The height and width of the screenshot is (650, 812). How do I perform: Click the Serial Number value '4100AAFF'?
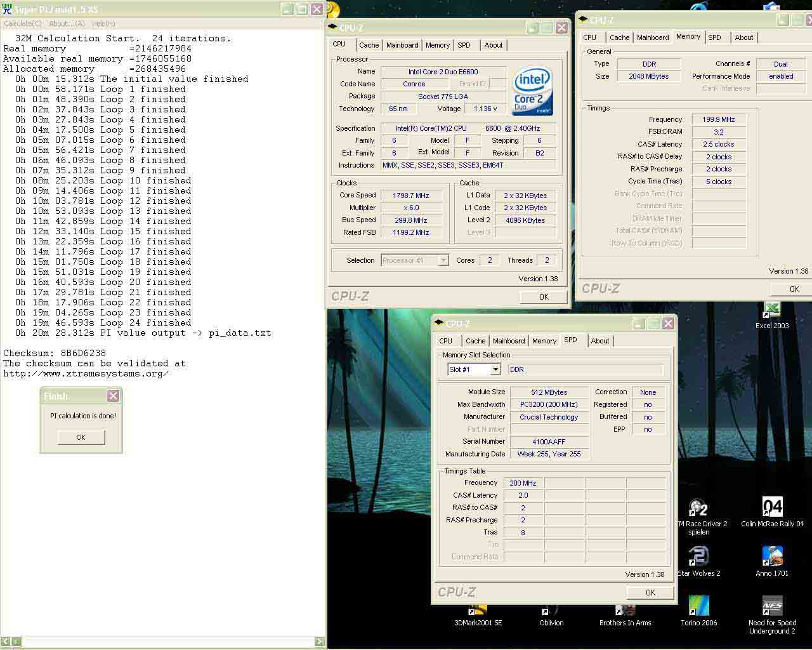[549, 442]
